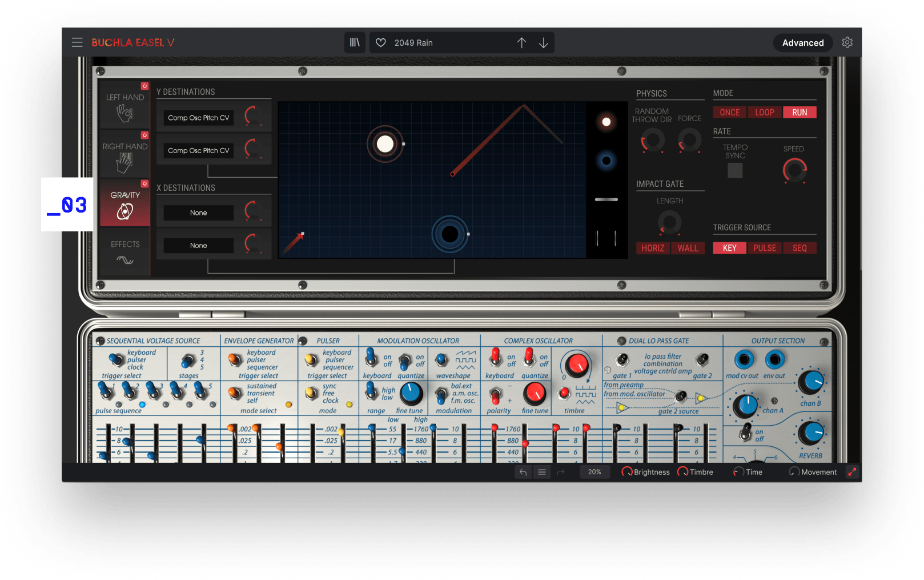Open the Gravity tab
924x580 pixels.
coord(125,203)
